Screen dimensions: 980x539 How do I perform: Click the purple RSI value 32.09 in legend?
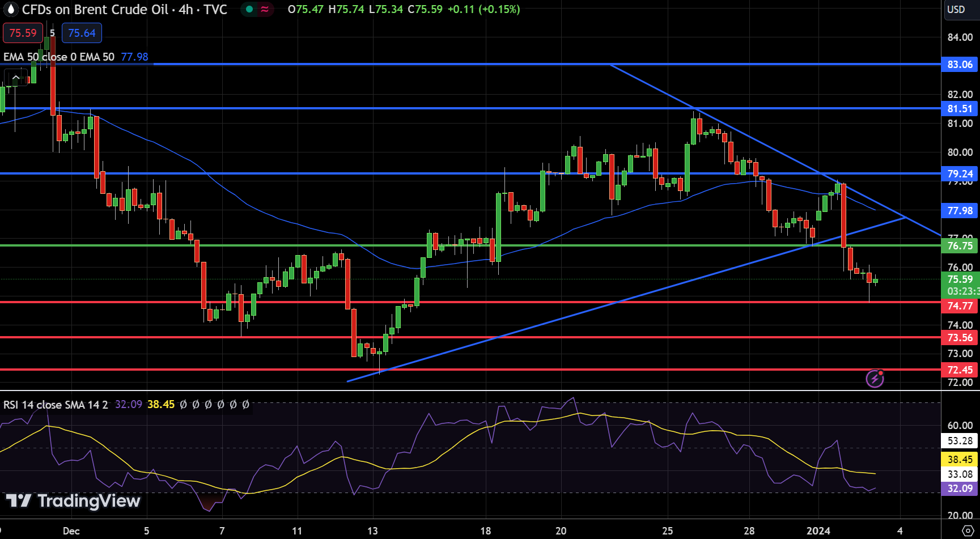pos(129,405)
